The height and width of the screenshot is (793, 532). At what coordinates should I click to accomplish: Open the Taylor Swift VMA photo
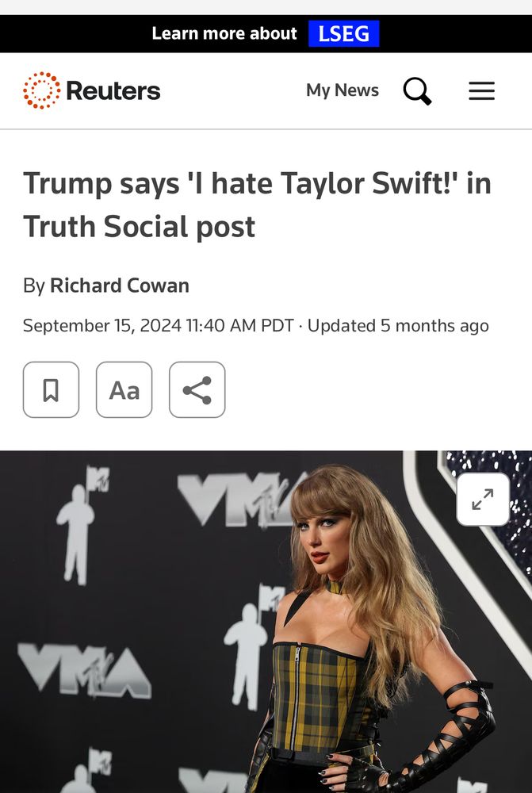point(266,622)
